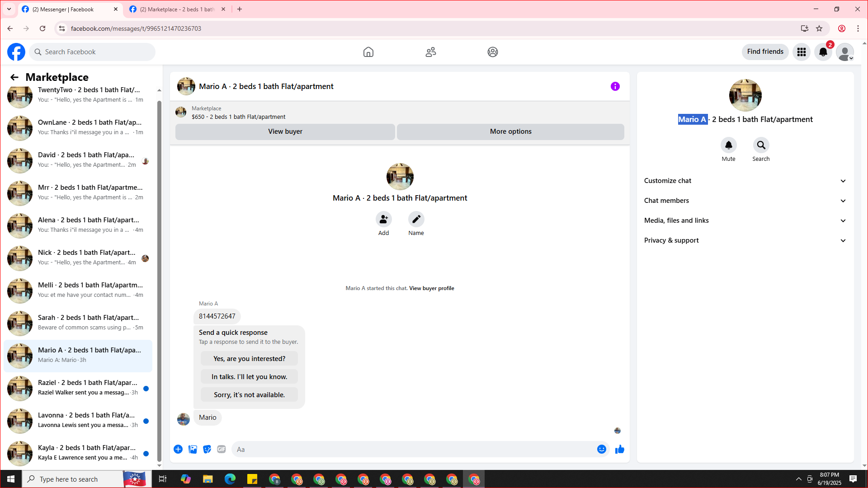
Task: Open Chrome browser menu dots
Action: pos(858,28)
